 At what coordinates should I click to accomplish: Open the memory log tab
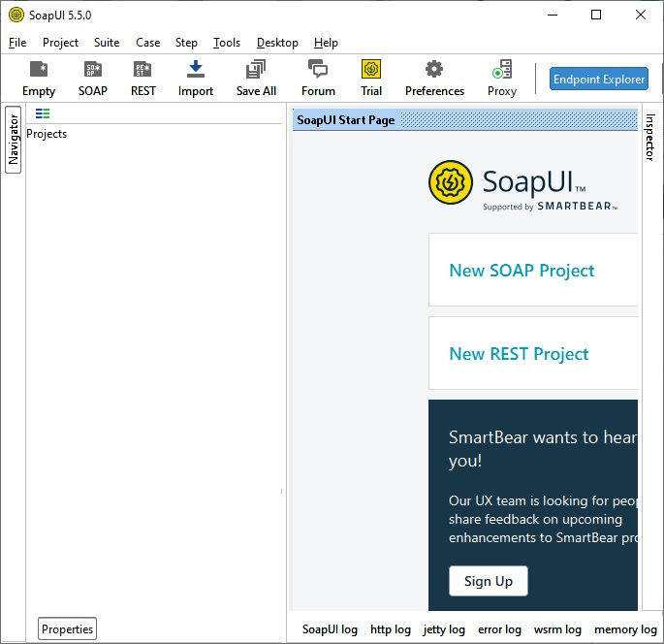[x=625, y=629]
